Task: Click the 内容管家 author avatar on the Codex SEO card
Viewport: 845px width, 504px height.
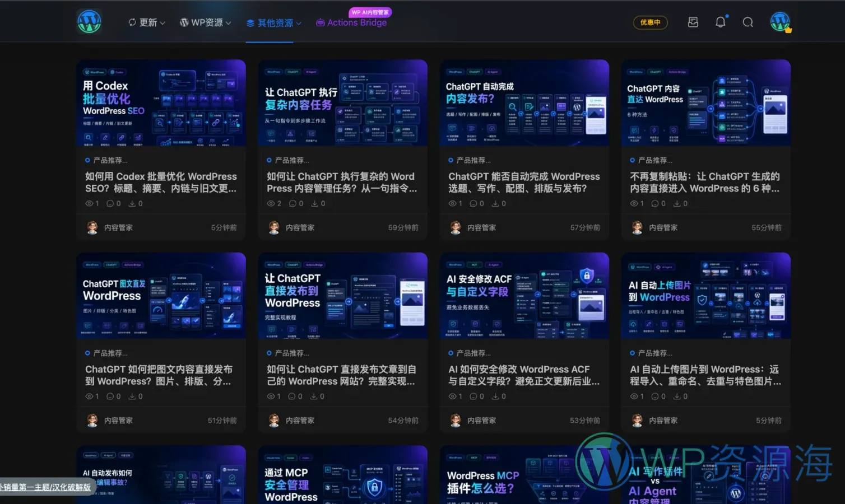Action: point(92,227)
